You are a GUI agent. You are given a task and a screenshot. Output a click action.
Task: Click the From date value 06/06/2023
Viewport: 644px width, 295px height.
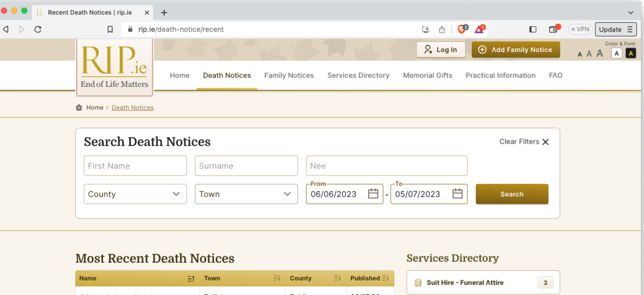click(x=333, y=194)
